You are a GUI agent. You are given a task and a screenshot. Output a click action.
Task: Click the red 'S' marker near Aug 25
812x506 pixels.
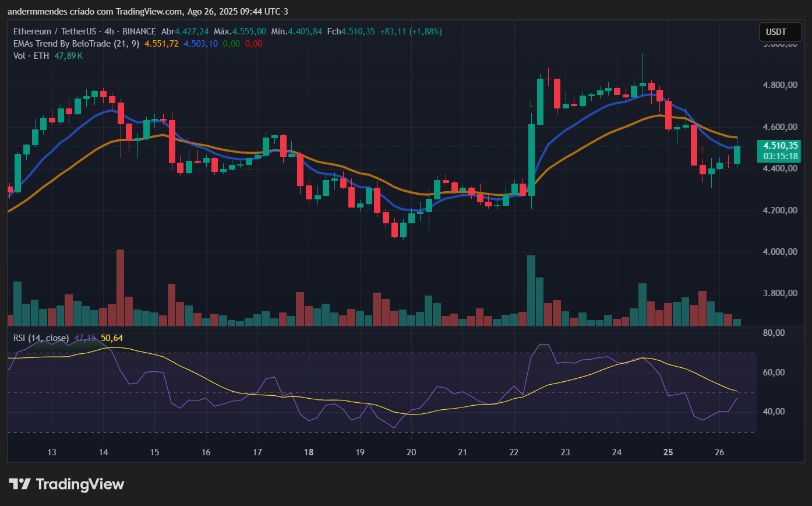pos(702,151)
